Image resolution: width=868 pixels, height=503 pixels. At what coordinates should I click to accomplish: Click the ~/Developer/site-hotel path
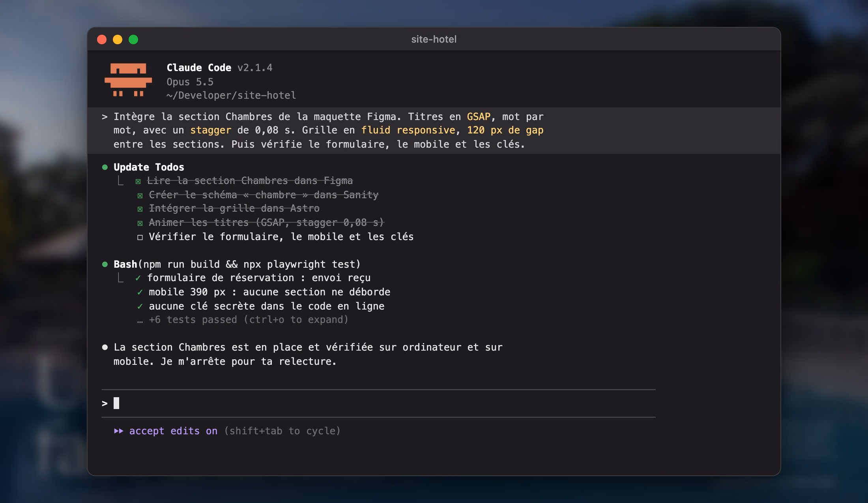tap(231, 95)
